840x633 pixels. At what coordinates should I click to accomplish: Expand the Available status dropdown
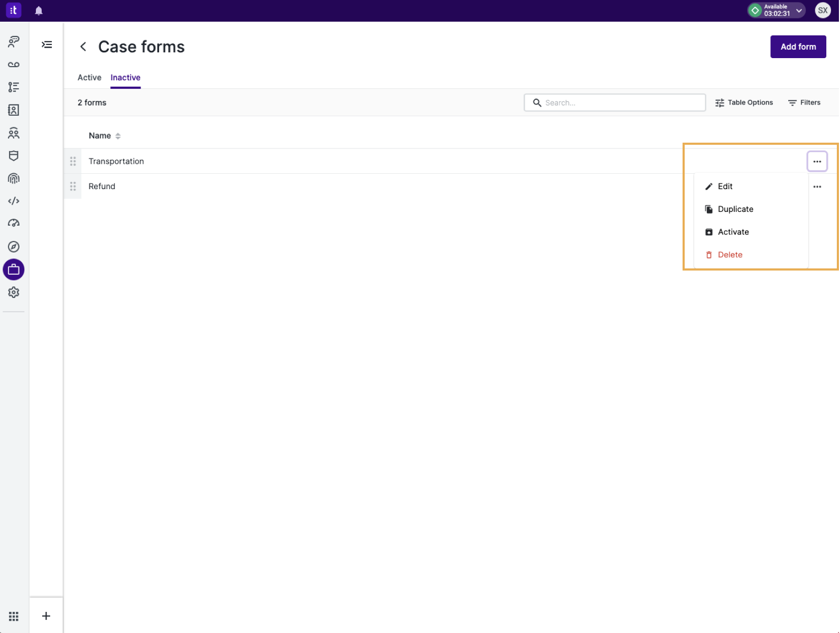[776, 10]
